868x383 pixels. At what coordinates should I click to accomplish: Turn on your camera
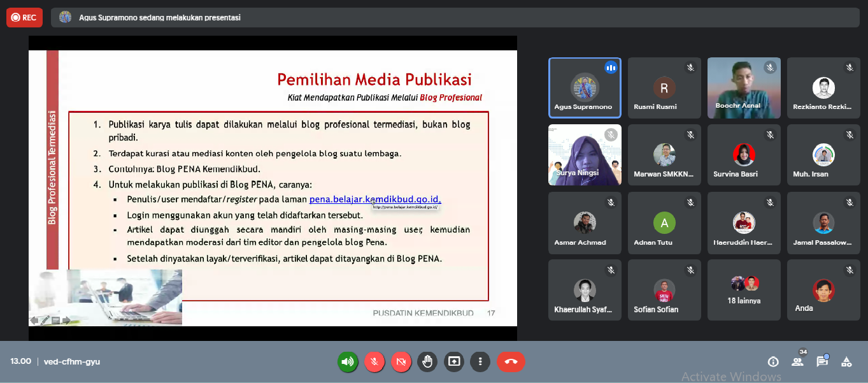point(401,362)
